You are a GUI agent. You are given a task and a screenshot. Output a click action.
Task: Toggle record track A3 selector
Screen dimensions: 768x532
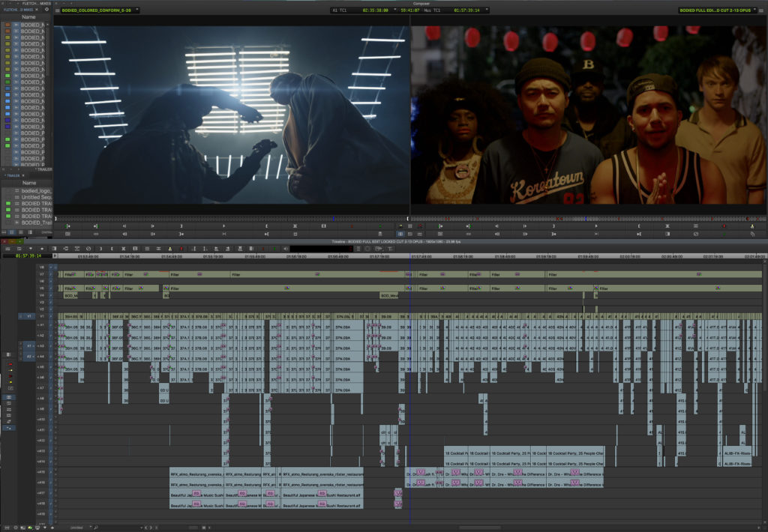pyautogui.click(x=42, y=346)
